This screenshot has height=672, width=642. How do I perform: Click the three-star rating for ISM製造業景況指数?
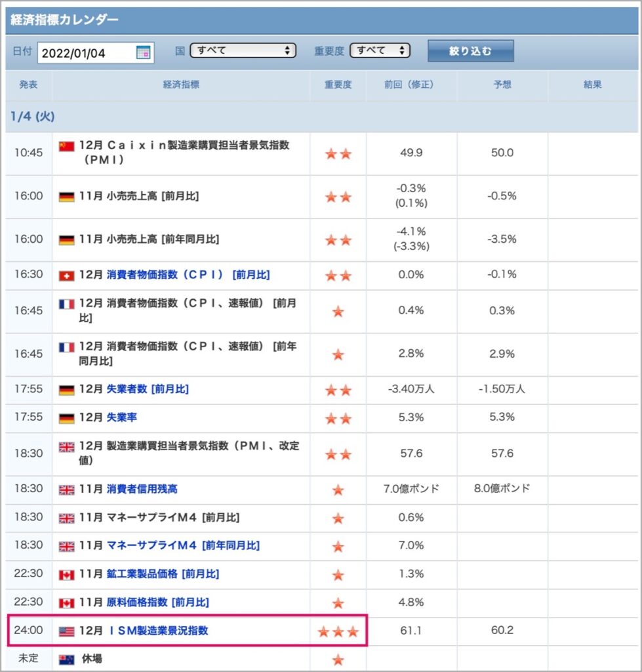pyautogui.click(x=338, y=631)
